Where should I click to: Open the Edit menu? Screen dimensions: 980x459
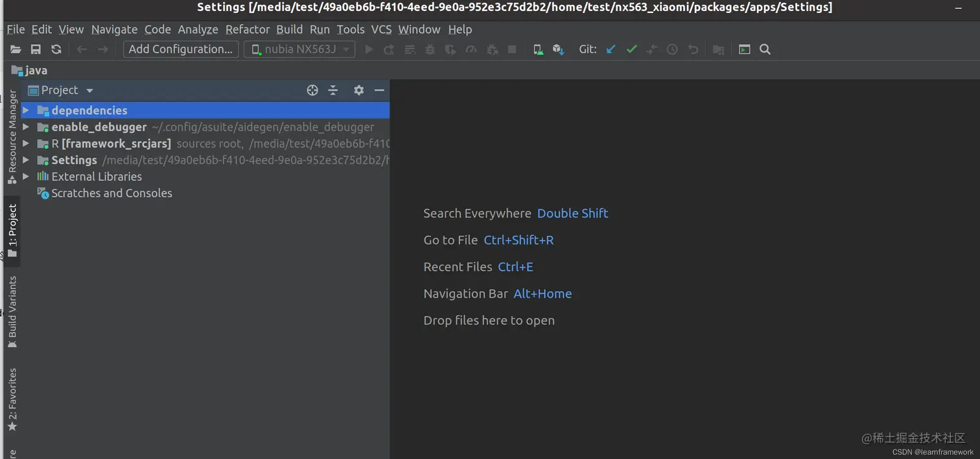click(x=41, y=29)
